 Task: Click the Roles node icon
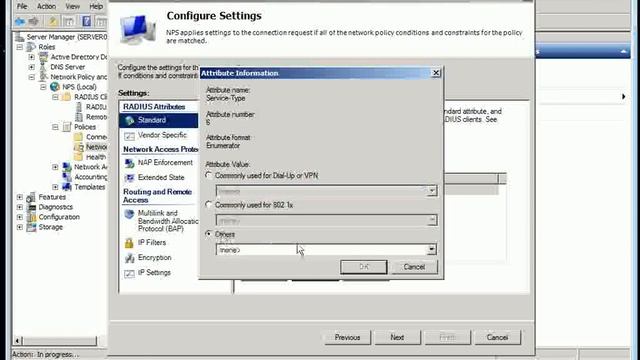(x=31, y=47)
